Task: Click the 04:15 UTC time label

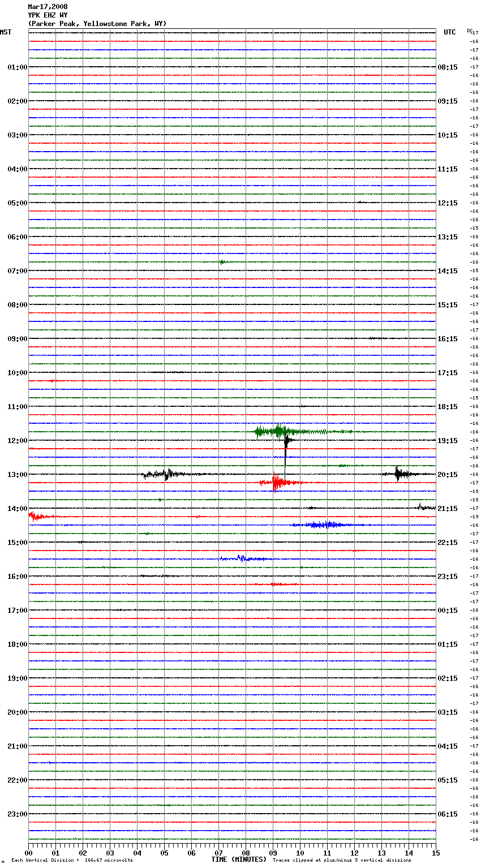Action: (448, 746)
